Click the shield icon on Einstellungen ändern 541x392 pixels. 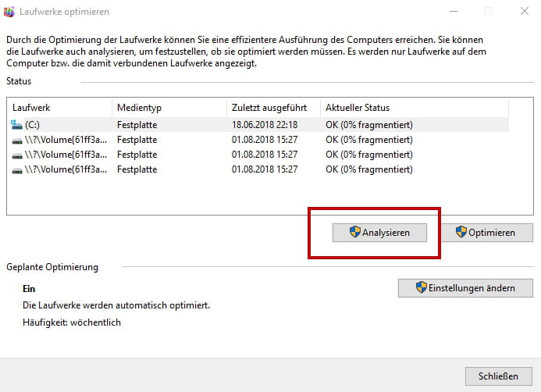pyautogui.click(x=422, y=288)
